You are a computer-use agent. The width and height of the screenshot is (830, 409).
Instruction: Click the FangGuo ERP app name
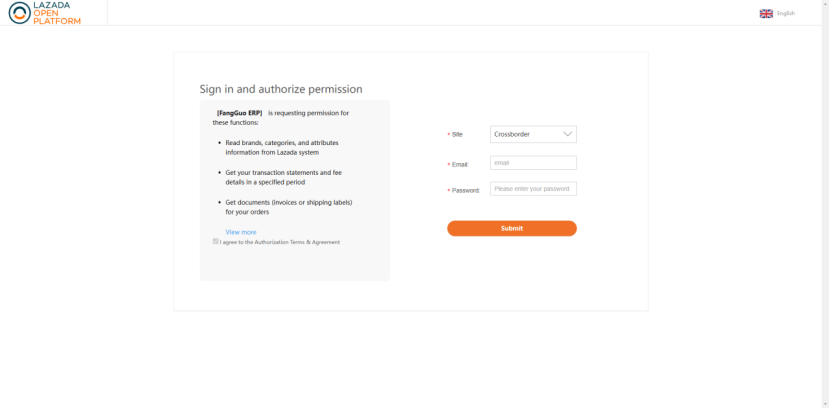click(239, 113)
